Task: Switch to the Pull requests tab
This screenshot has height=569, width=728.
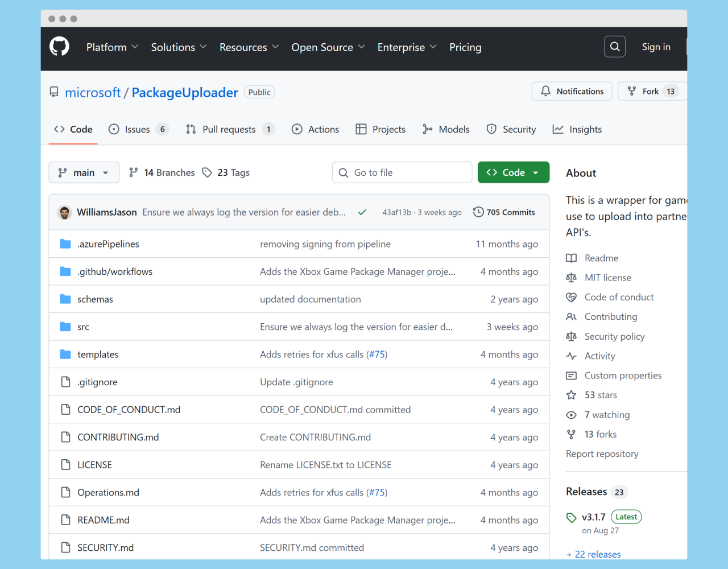Action: (x=229, y=130)
